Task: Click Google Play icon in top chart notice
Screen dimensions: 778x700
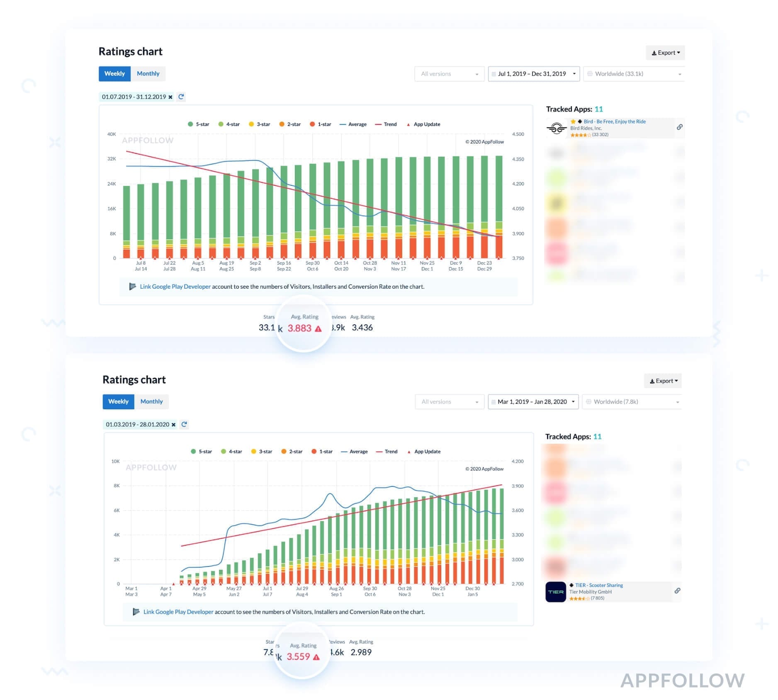Action: point(132,287)
